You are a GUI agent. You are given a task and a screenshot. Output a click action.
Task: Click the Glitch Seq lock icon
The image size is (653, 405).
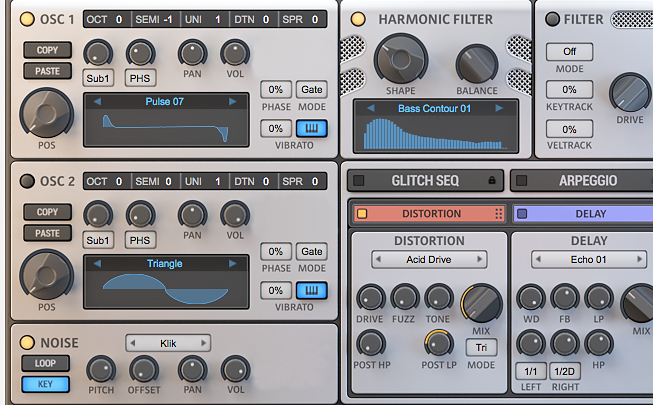click(x=492, y=180)
